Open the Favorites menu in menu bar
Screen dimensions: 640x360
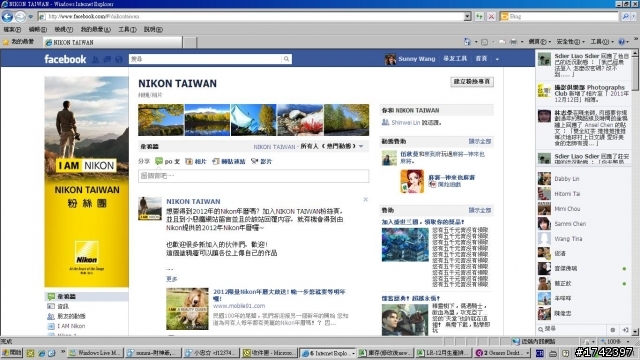coord(96,29)
